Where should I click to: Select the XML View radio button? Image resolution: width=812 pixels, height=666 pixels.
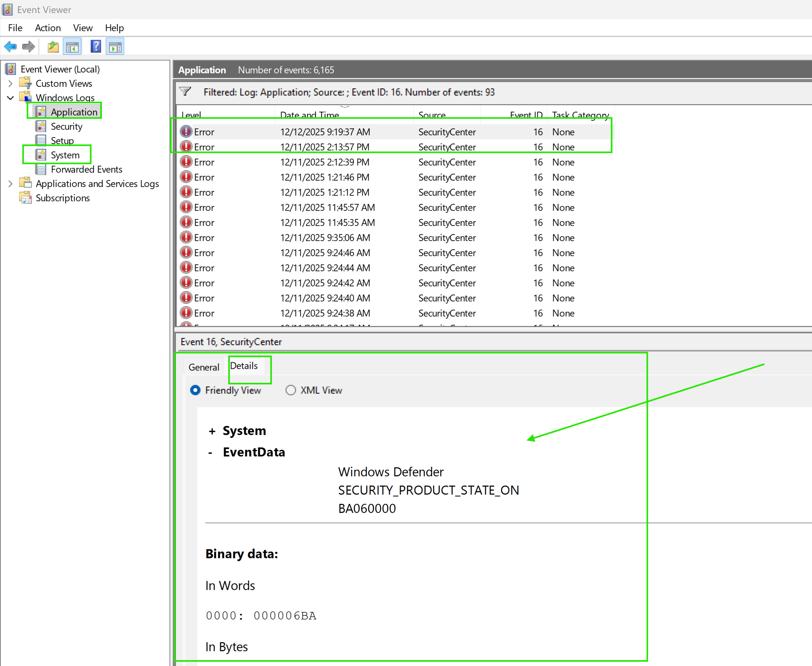point(290,390)
